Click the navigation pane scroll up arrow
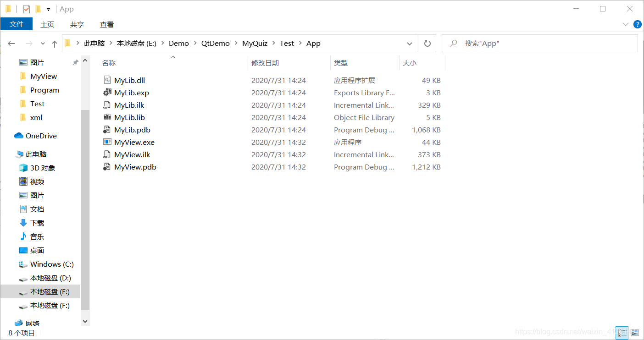The width and height of the screenshot is (644, 340). 85,60
